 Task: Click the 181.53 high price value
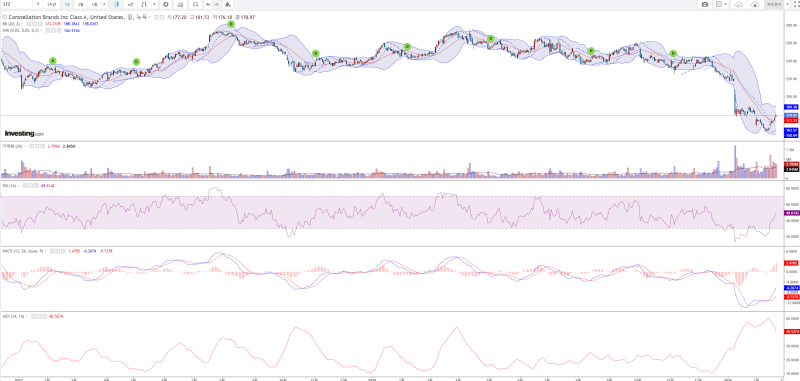(x=202, y=17)
